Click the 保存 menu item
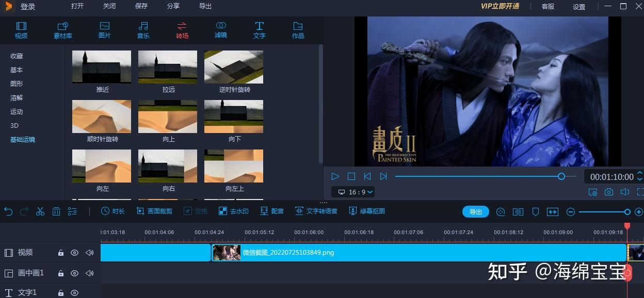This screenshot has height=298, width=644. click(x=141, y=6)
